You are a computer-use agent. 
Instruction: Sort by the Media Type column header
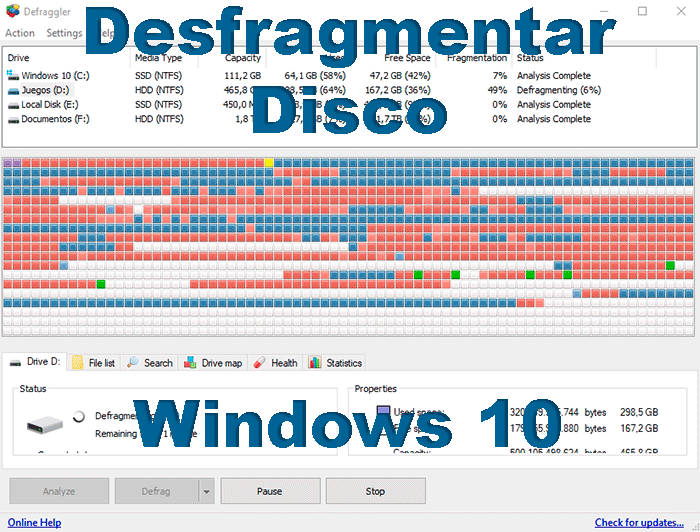(x=158, y=58)
